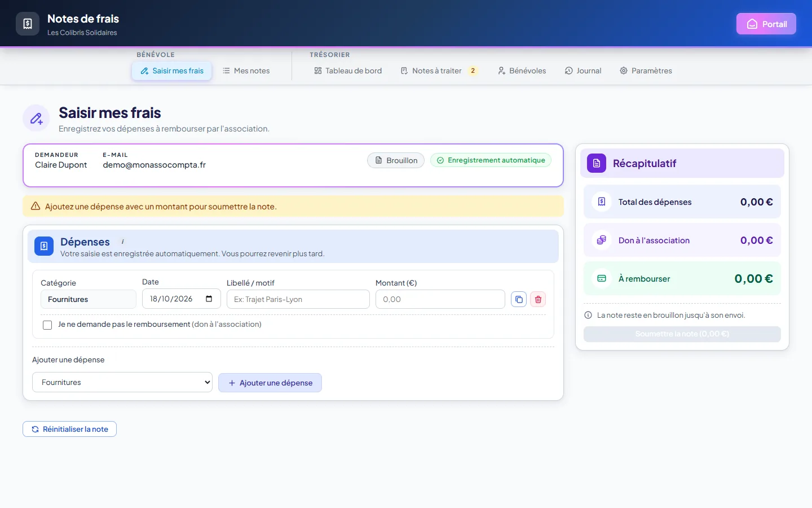
Task: Click the e-mail demo@monassocompta.fr text
Action: click(154, 165)
